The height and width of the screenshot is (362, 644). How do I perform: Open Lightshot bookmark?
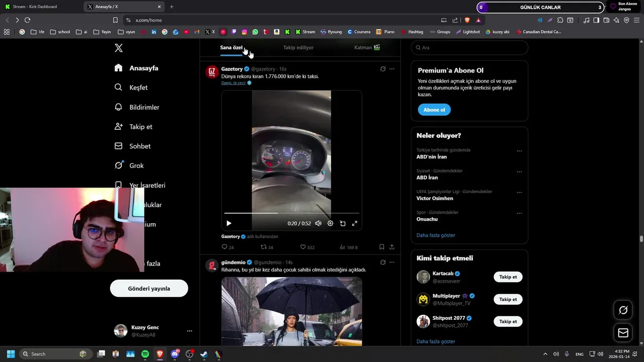pyautogui.click(x=468, y=32)
